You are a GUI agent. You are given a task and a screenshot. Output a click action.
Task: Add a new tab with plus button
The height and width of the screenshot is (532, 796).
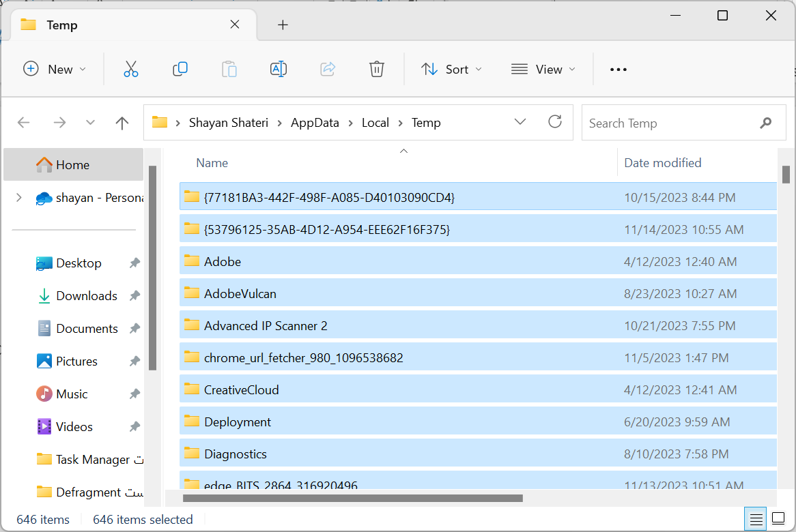tap(283, 25)
